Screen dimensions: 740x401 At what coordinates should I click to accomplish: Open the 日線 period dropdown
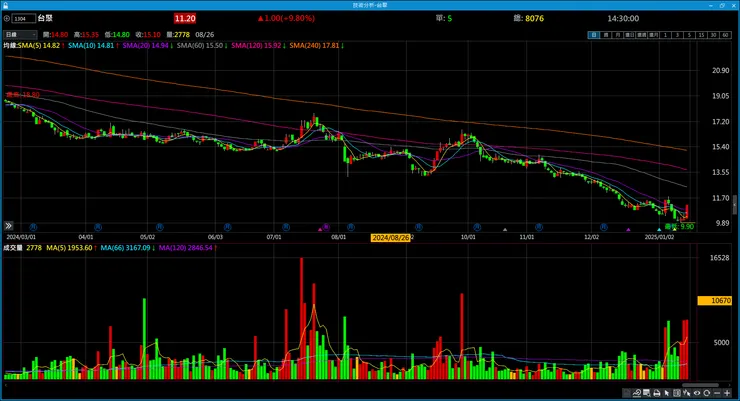pos(20,34)
